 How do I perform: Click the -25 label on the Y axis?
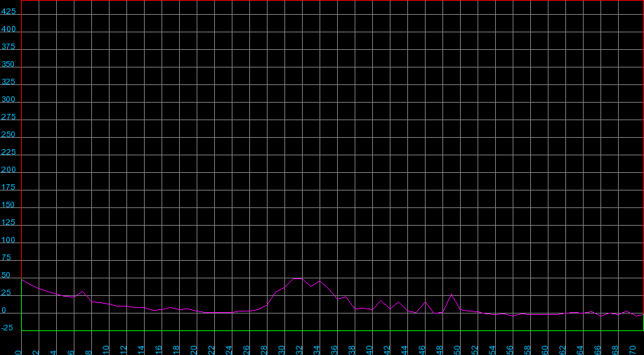(x=9, y=328)
